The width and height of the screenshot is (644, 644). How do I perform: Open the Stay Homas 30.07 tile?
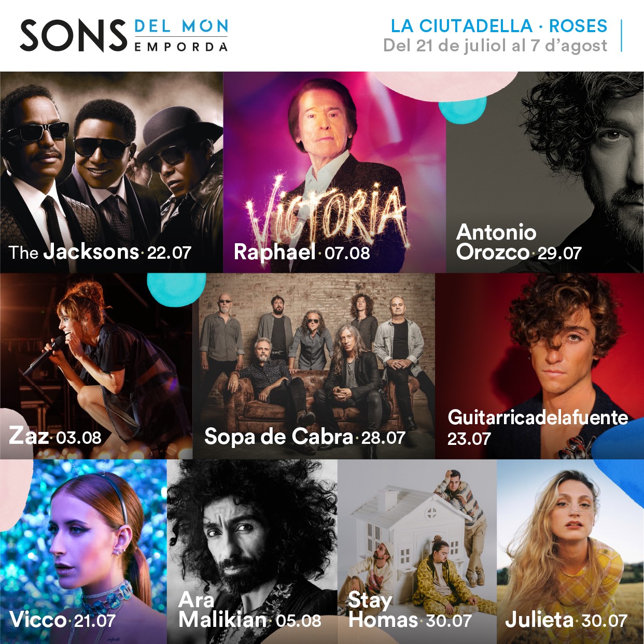417,552
